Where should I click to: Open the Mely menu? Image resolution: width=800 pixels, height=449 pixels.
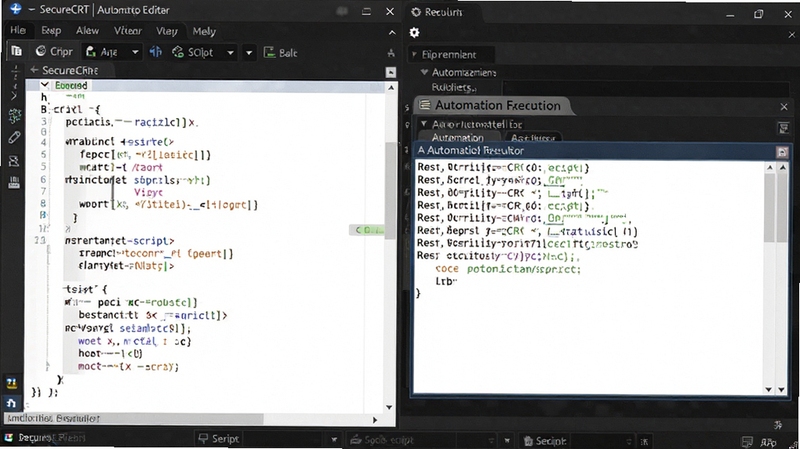point(204,31)
